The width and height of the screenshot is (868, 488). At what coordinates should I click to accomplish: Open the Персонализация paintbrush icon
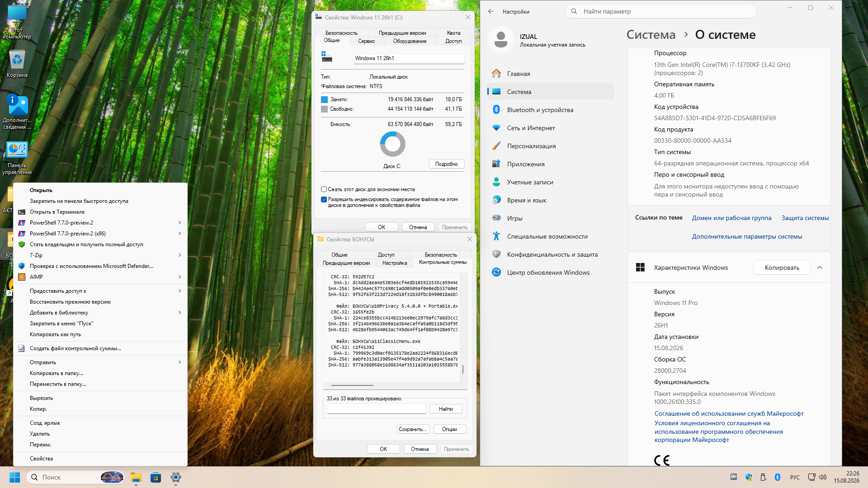(x=496, y=146)
